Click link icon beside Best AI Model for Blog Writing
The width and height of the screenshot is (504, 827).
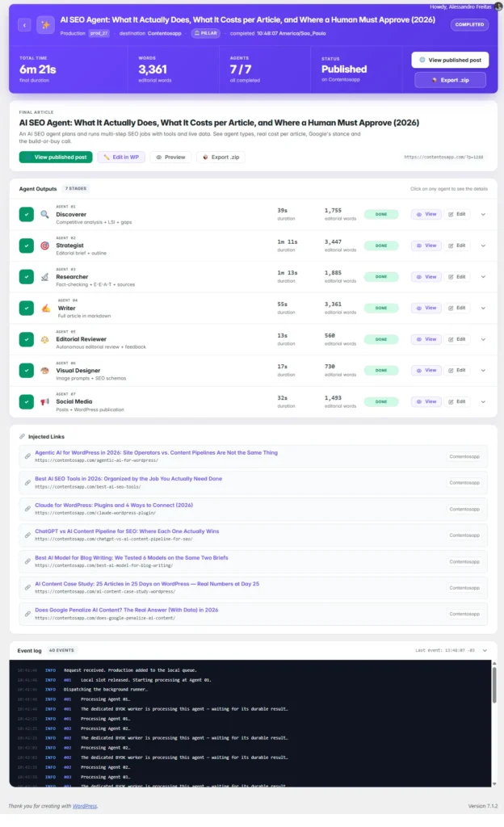(x=27, y=561)
